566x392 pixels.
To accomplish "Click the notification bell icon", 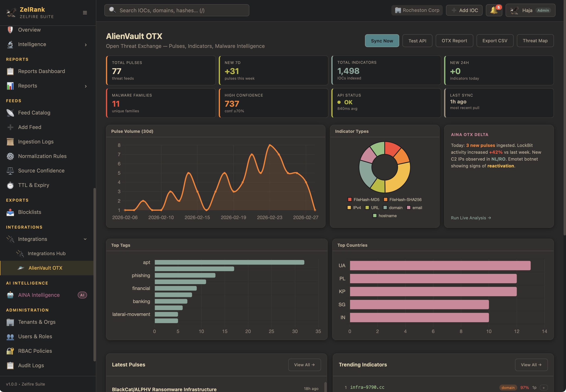I will [493, 10].
